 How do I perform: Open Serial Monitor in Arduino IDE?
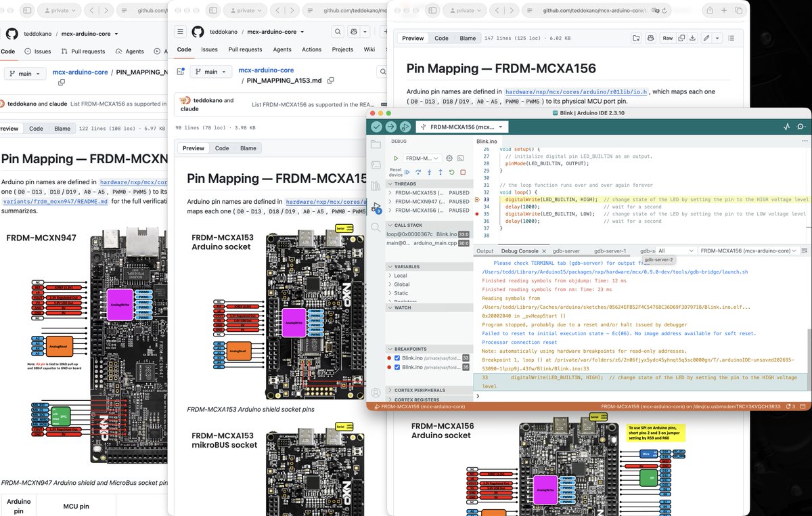point(801,127)
